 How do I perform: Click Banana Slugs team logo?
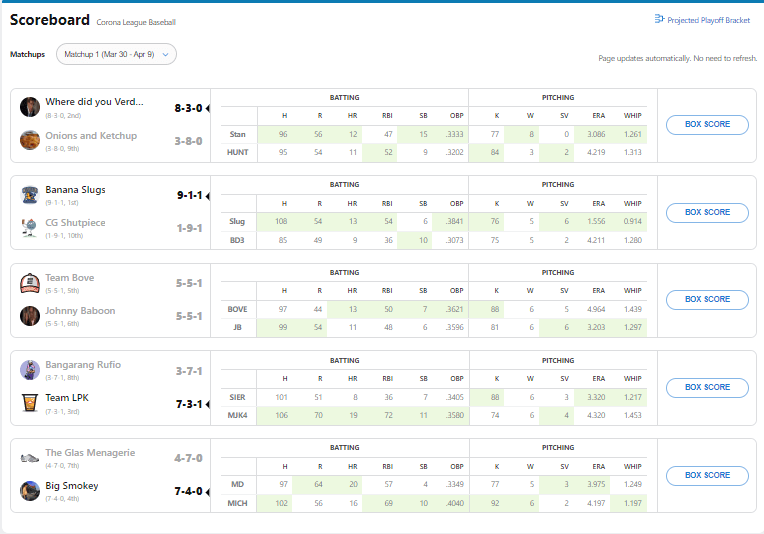click(x=30, y=195)
